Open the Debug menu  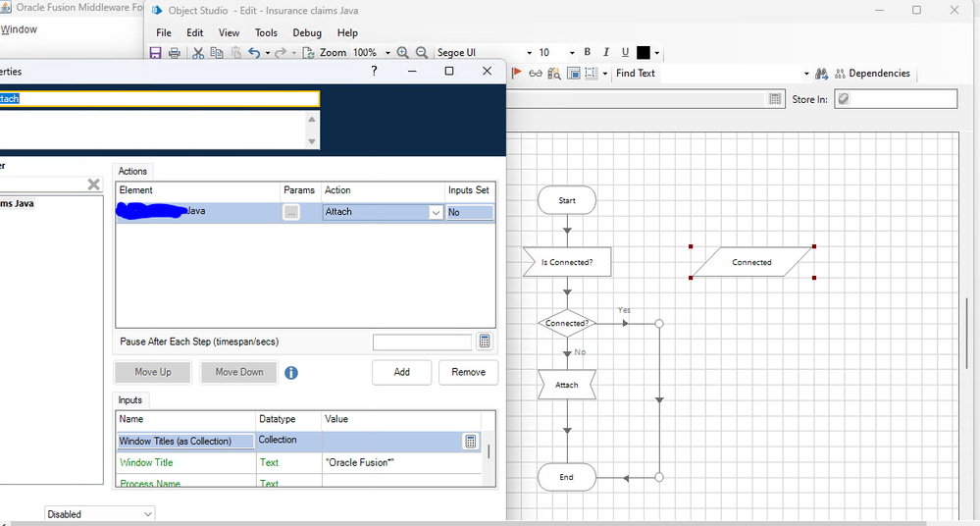coord(307,32)
